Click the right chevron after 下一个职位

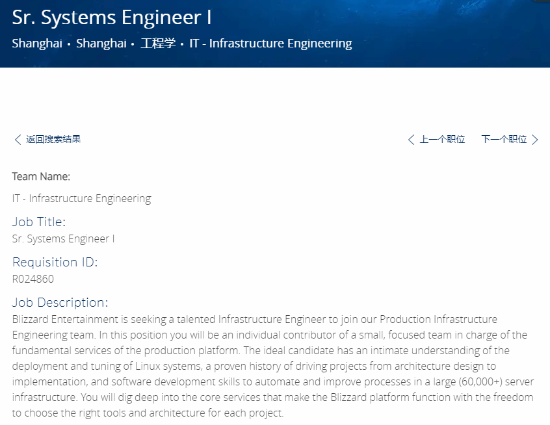point(535,140)
